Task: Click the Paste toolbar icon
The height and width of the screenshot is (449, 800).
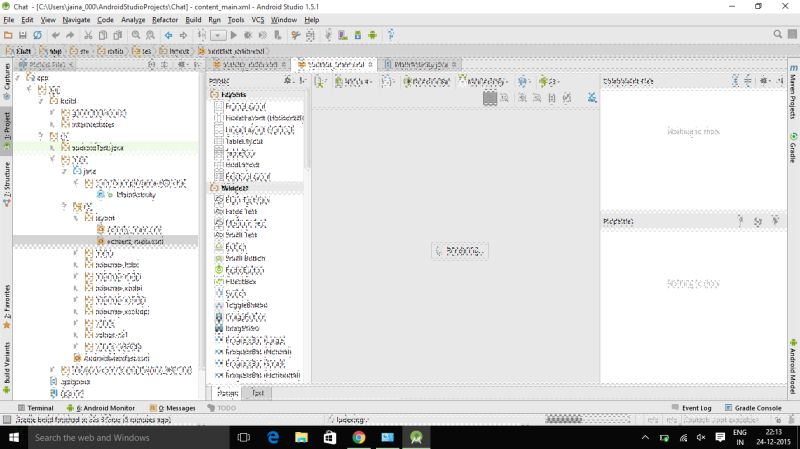Action: 117,35
